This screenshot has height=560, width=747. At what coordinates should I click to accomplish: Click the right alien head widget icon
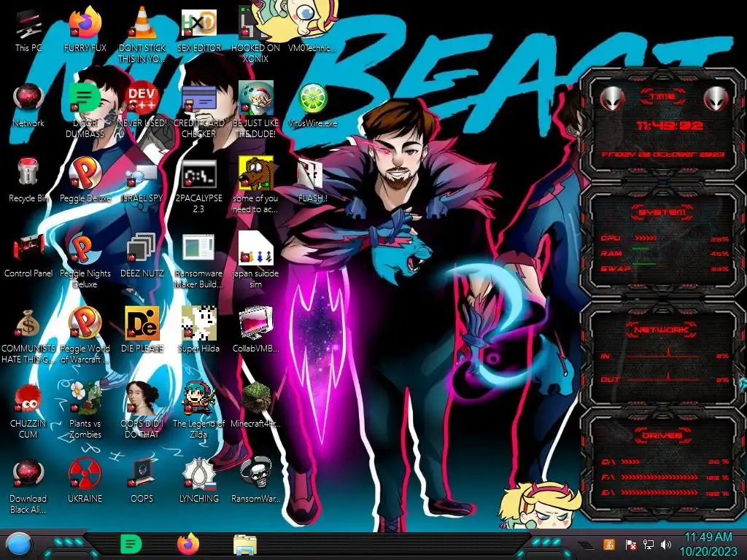click(716, 99)
